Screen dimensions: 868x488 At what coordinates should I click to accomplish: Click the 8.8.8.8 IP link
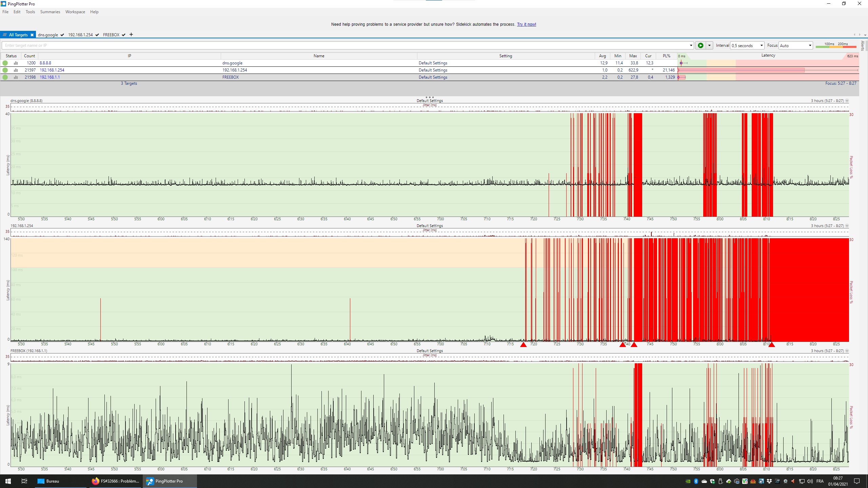tap(45, 63)
